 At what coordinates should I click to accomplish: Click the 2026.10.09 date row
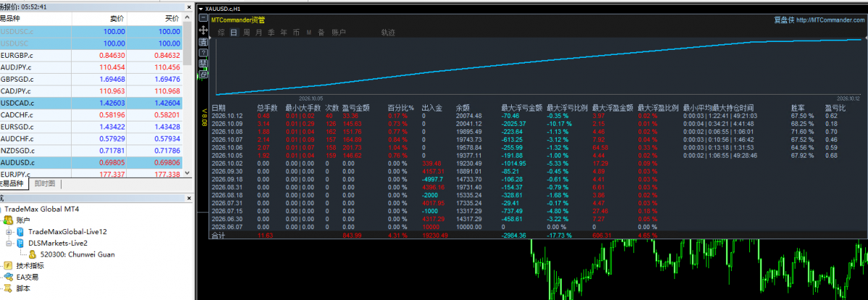coord(227,124)
